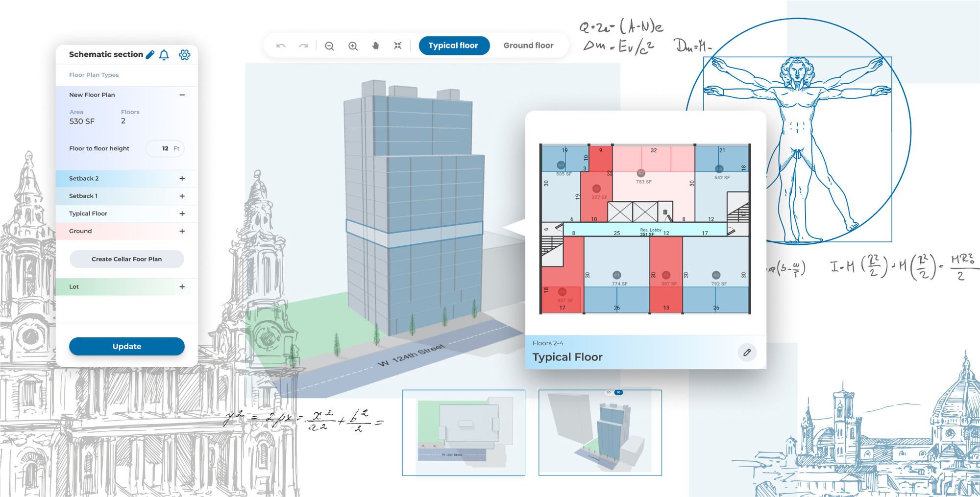Expand the Setback 2 row
The width and height of the screenshot is (980, 497).
point(182,179)
